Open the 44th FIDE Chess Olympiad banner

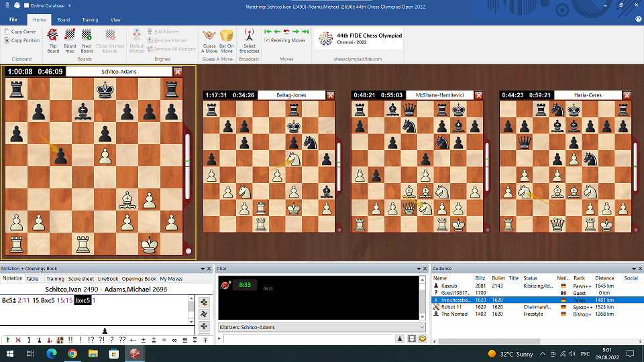(358, 39)
